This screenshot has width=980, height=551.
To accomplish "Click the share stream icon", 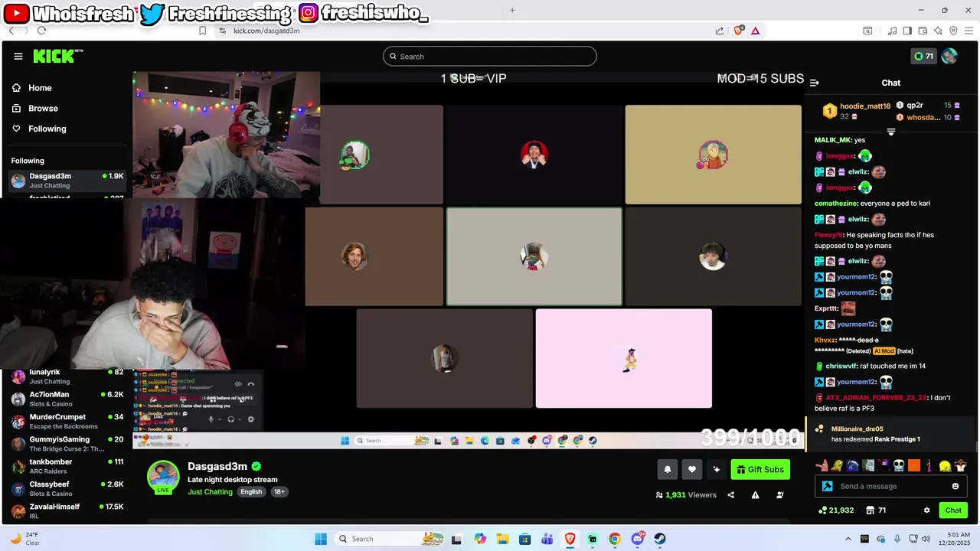I will tap(730, 495).
